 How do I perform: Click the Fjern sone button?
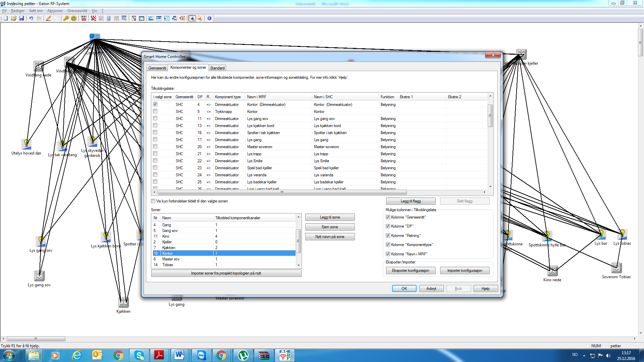coord(330,227)
